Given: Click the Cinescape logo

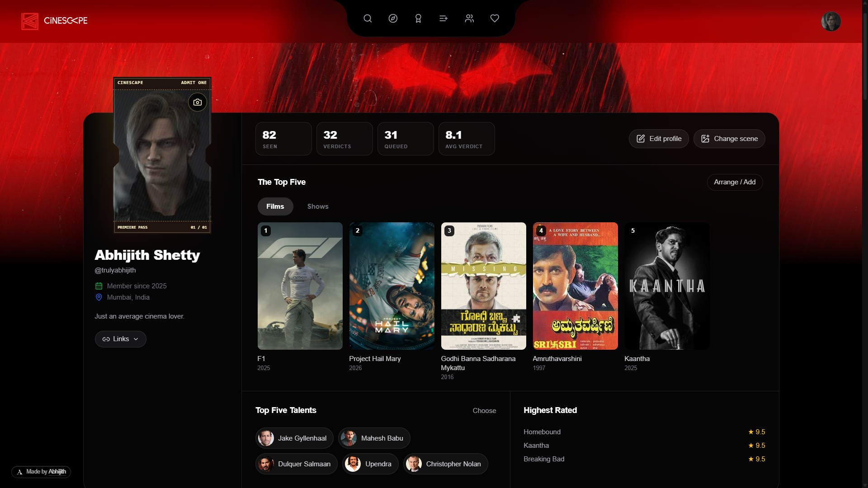Looking at the screenshot, I should click(55, 21).
